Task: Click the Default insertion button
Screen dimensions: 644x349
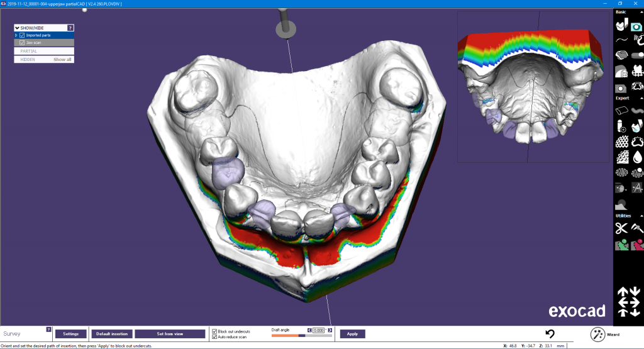Action: pos(111,334)
